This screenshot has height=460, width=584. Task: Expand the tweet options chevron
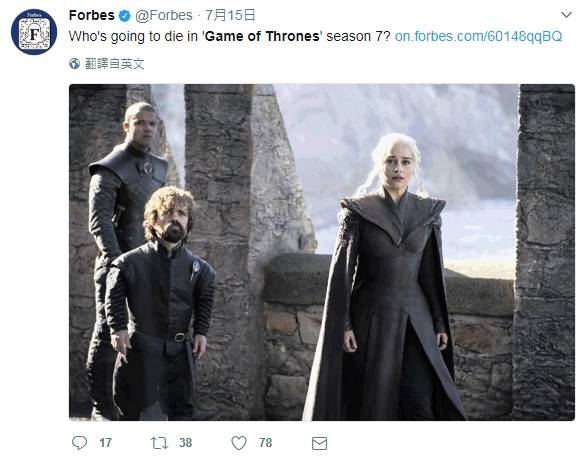coord(566,15)
